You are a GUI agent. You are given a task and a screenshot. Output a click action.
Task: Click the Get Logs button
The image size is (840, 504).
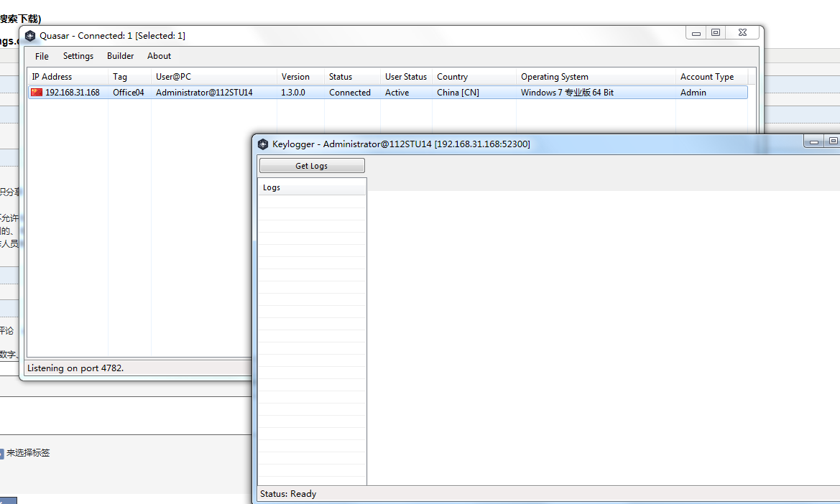(x=312, y=166)
